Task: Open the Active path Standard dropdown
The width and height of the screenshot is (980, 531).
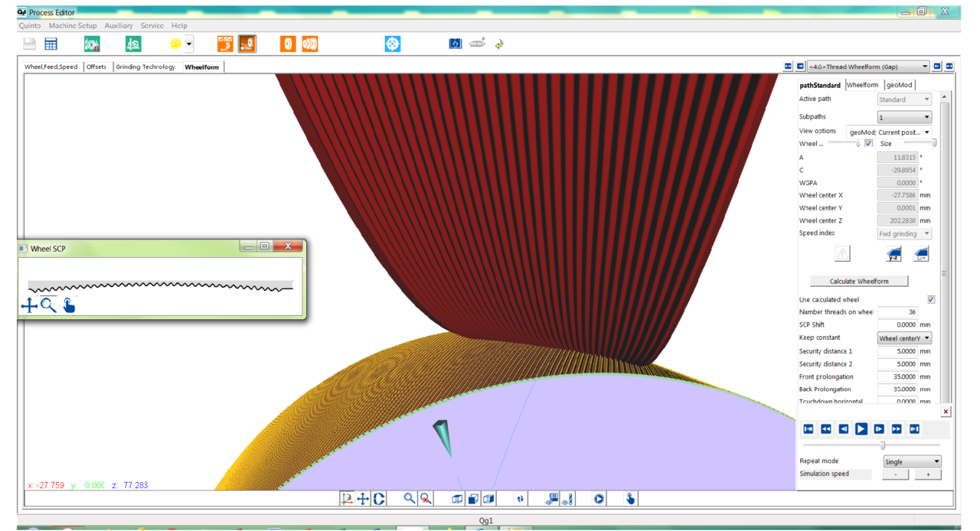Action: [x=904, y=99]
